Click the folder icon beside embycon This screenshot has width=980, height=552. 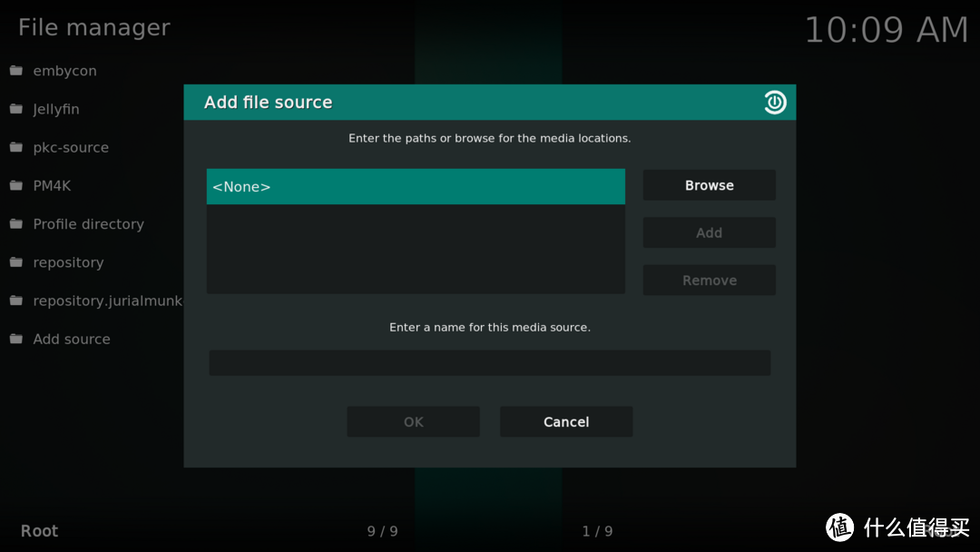pos(16,71)
